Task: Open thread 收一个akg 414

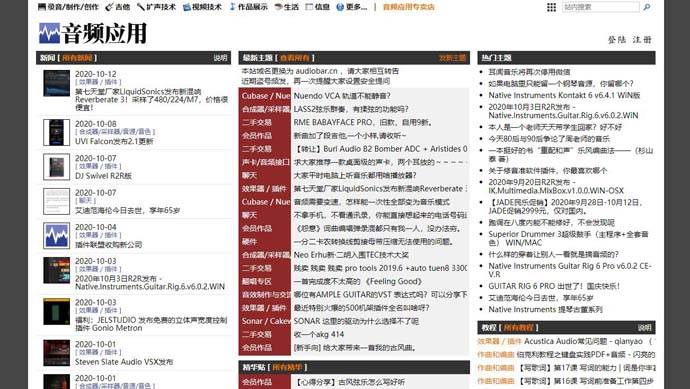Action: (319, 334)
